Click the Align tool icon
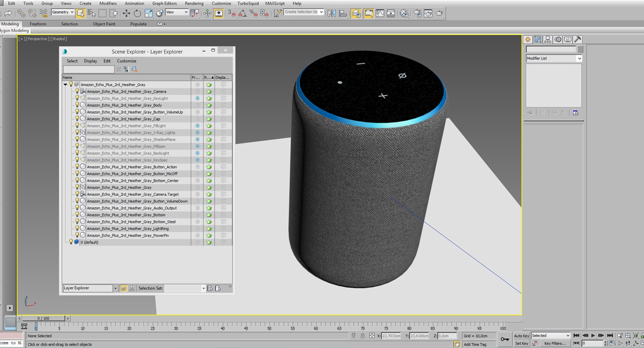 point(343,13)
